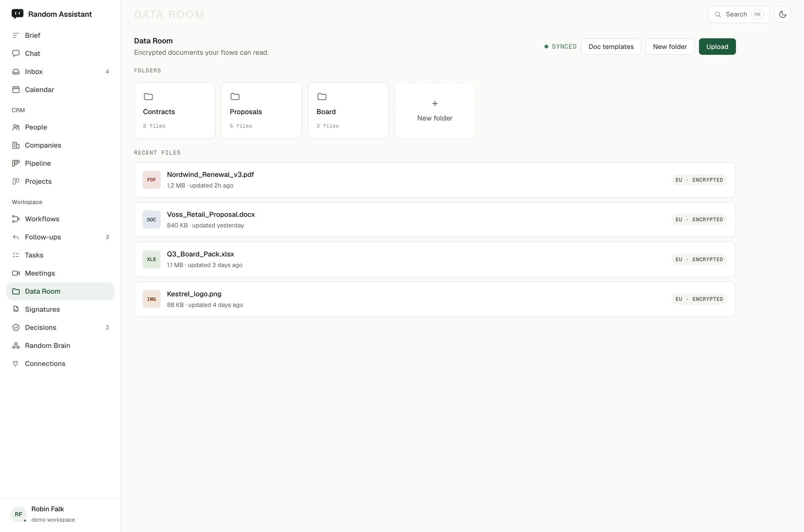
Task: Open the Board folder card
Action: coord(348,111)
